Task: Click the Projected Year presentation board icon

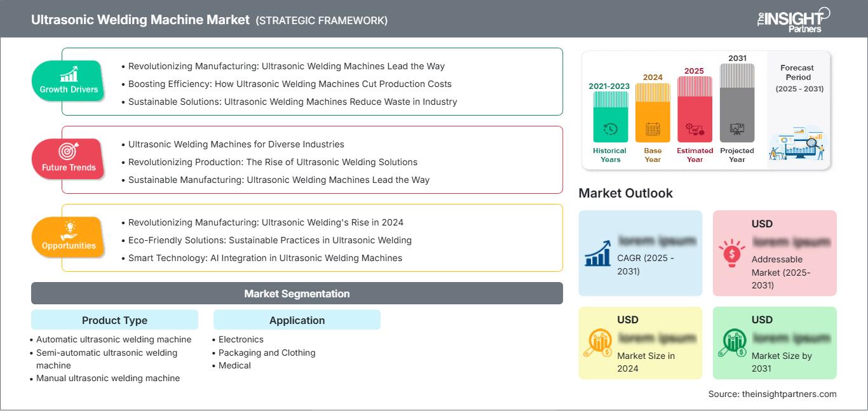Action: (737, 129)
